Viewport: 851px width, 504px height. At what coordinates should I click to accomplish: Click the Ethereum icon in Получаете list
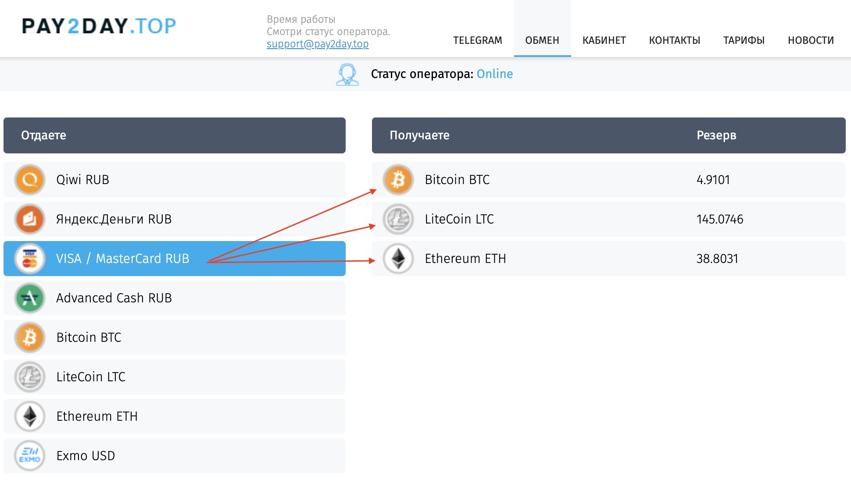coord(398,259)
